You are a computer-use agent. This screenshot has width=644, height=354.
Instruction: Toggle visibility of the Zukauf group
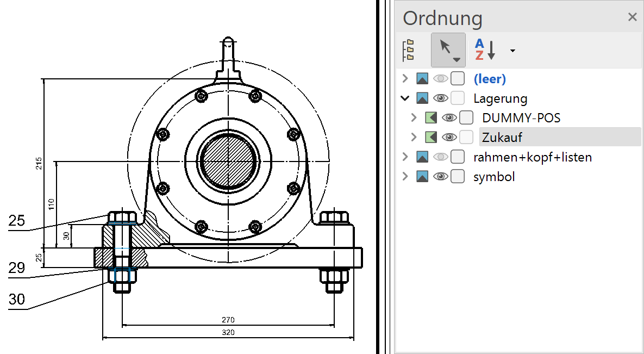pos(449,138)
